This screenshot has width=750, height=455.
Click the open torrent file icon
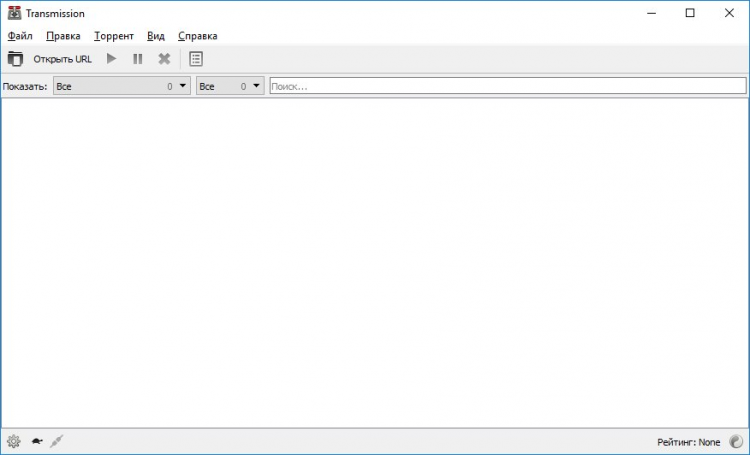[15, 59]
